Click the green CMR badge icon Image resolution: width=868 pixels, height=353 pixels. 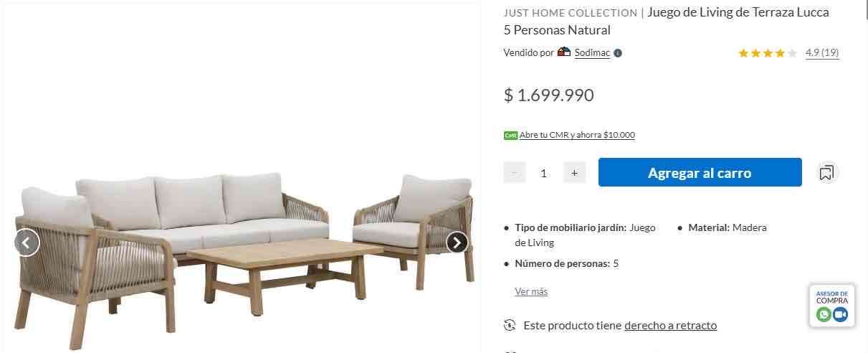510,135
